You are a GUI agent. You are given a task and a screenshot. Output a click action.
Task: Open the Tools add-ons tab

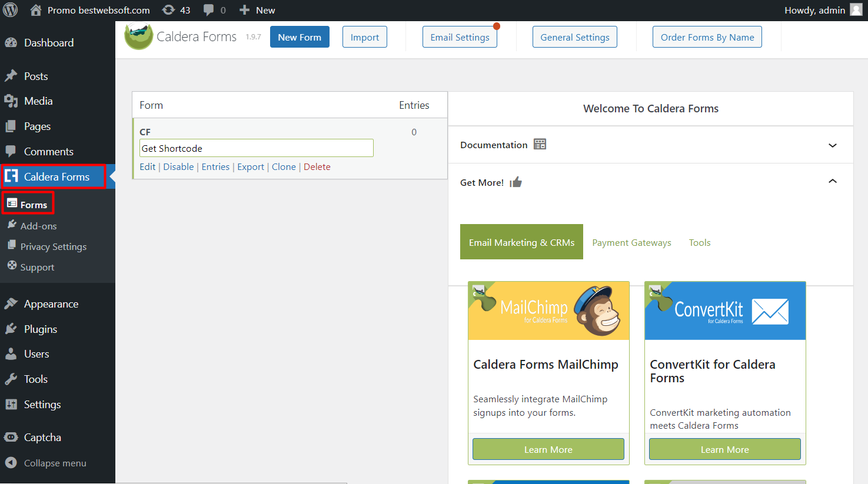pos(700,242)
